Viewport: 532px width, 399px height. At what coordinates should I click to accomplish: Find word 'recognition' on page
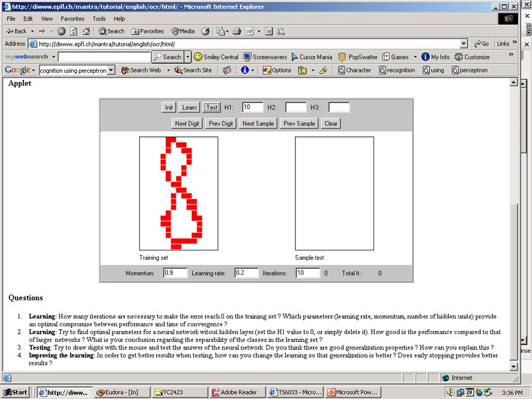[x=397, y=70]
